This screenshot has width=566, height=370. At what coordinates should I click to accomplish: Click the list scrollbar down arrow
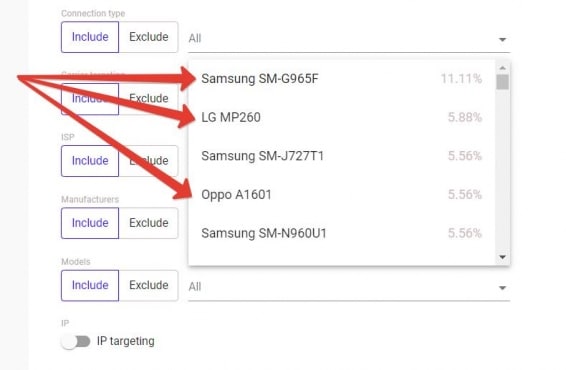(x=502, y=257)
